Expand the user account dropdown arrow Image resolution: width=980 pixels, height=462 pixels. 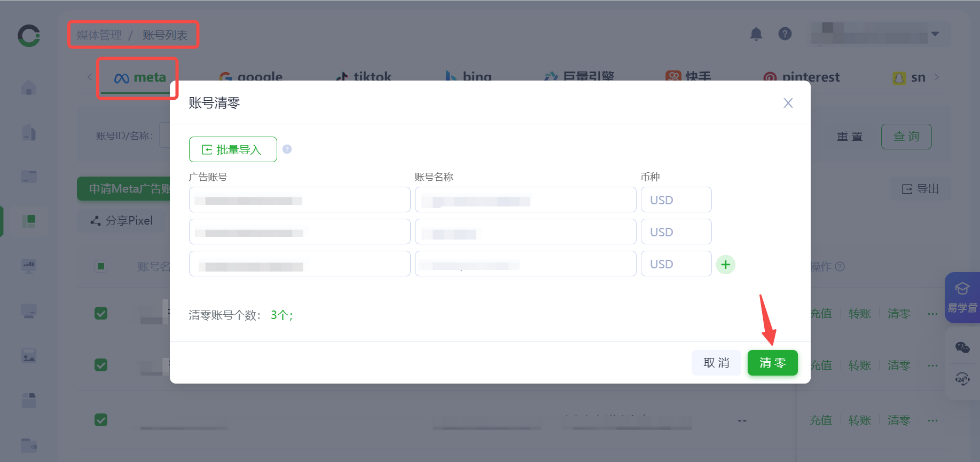(935, 34)
